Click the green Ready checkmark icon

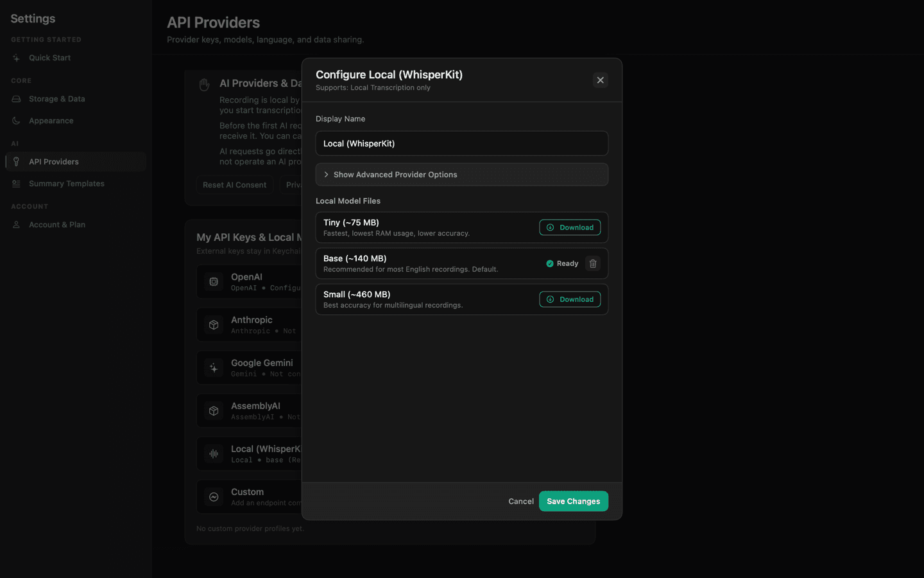click(x=550, y=263)
